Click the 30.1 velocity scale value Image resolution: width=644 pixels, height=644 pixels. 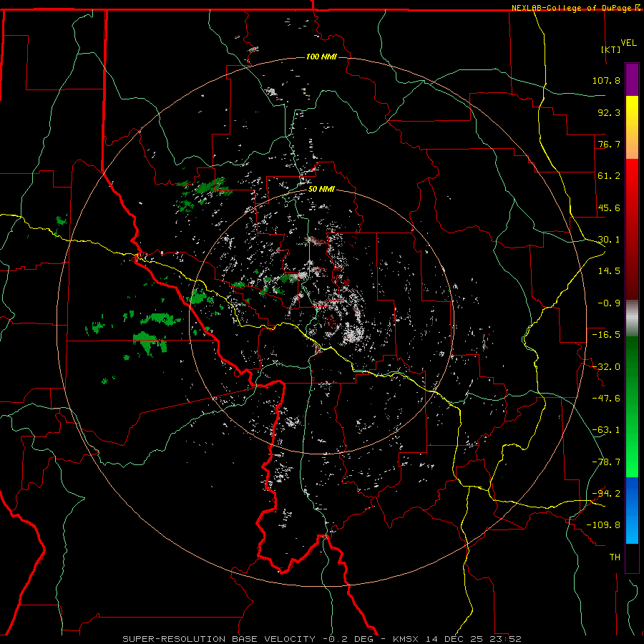(609, 240)
